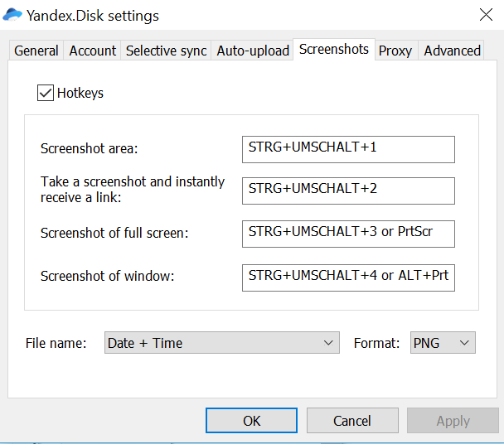Open the File name dropdown
504x444 pixels.
[222, 343]
